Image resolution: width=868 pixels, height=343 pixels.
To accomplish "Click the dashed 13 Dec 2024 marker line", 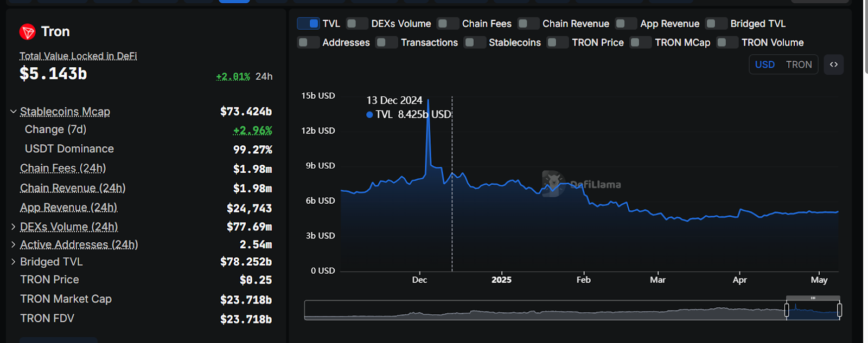I will click(x=452, y=184).
